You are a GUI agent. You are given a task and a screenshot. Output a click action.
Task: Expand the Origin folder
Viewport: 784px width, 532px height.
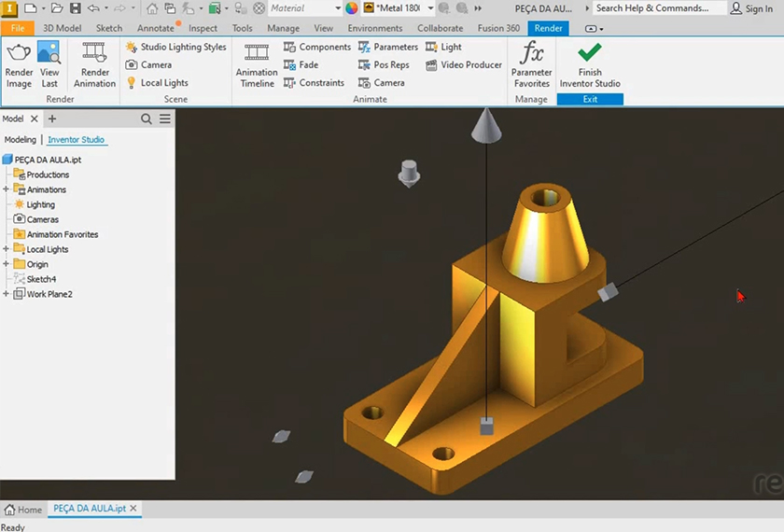[x=7, y=264]
